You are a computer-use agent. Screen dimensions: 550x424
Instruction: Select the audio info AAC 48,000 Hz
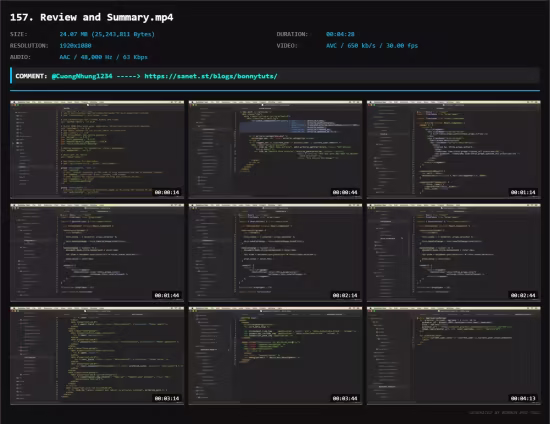(x=103, y=57)
